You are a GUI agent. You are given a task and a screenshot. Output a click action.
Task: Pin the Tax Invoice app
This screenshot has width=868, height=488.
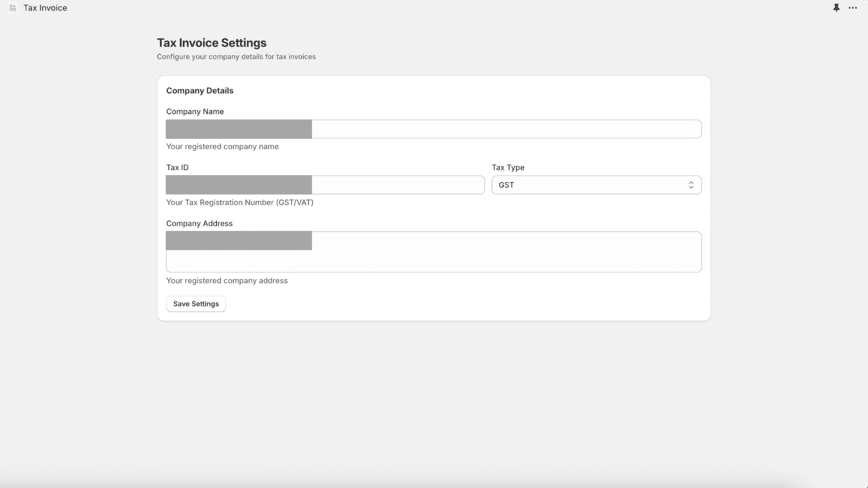point(836,8)
